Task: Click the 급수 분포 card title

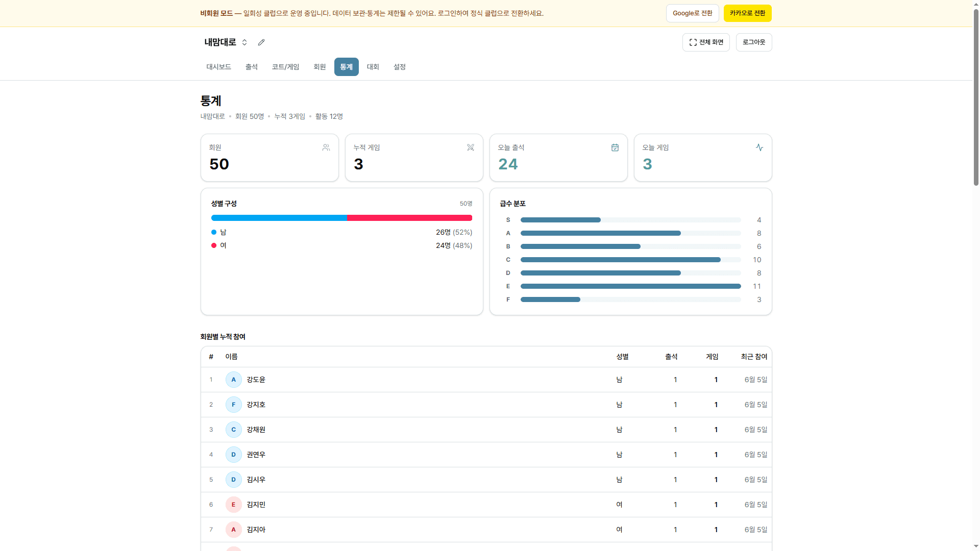Action: tap(512, 204)
